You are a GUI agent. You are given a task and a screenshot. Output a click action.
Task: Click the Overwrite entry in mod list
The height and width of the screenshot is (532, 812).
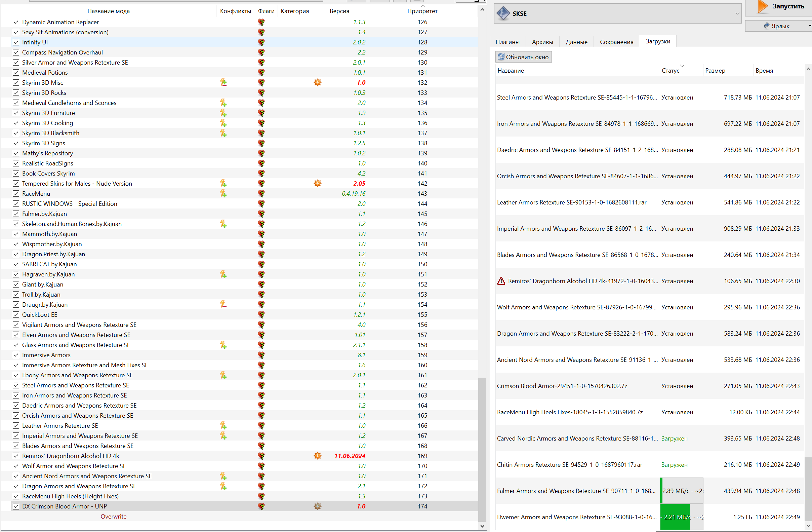coord(113,516)
